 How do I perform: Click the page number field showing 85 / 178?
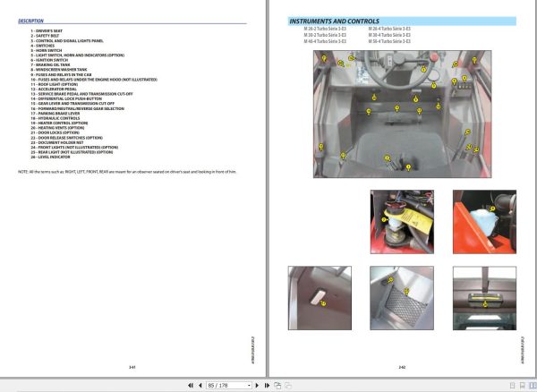click(226, 386)
